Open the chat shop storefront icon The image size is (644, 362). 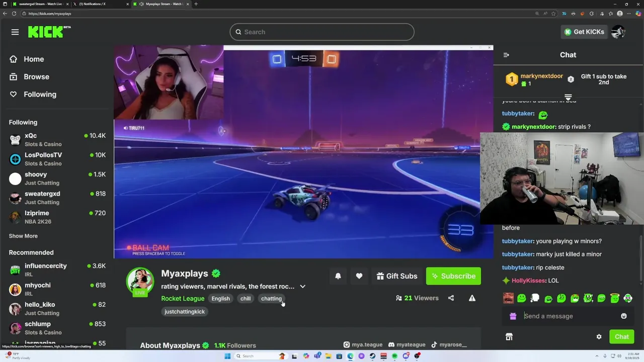coord(509,337)
